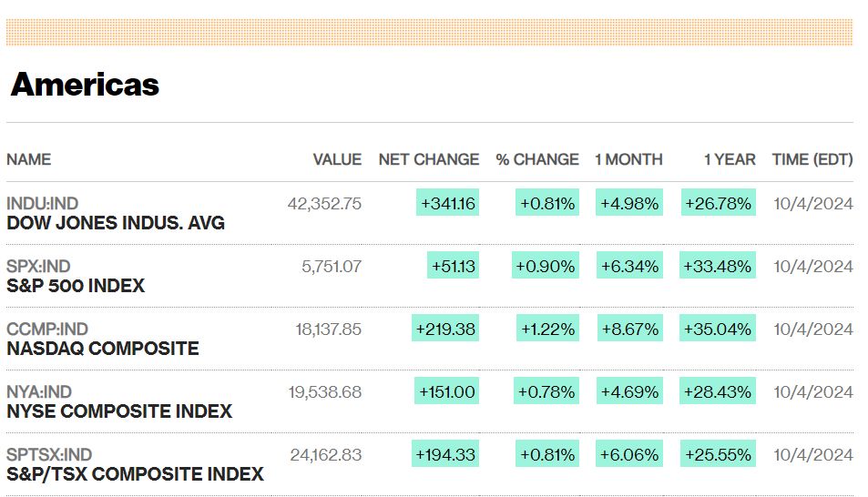The height and width of the screenshot is (497, 868).
Task: Click the 1 month +4.69% cell
Action: [x=630, y=391]
